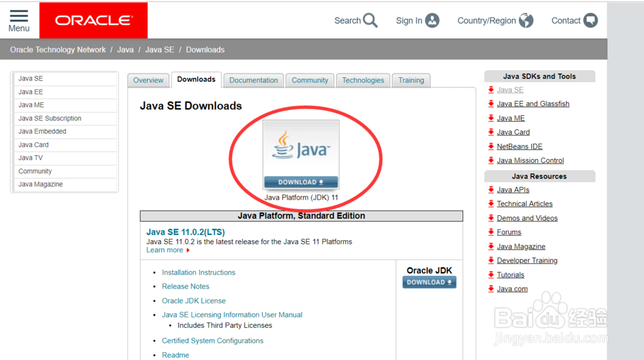Screen dimensions: 644x360
Task: Open Java ME link under SDKs and Tools
Action: [511, 118]
